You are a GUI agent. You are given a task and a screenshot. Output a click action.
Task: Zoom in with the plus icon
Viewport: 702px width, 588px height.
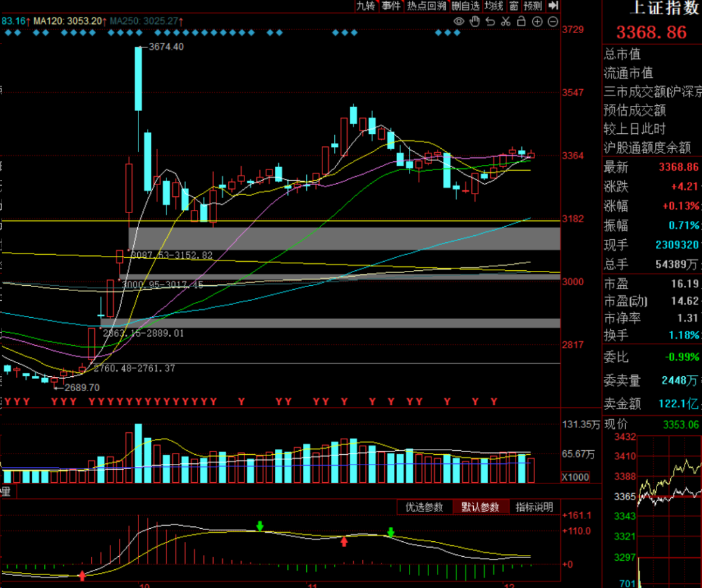pyautogui.click(x=537, y=21)
